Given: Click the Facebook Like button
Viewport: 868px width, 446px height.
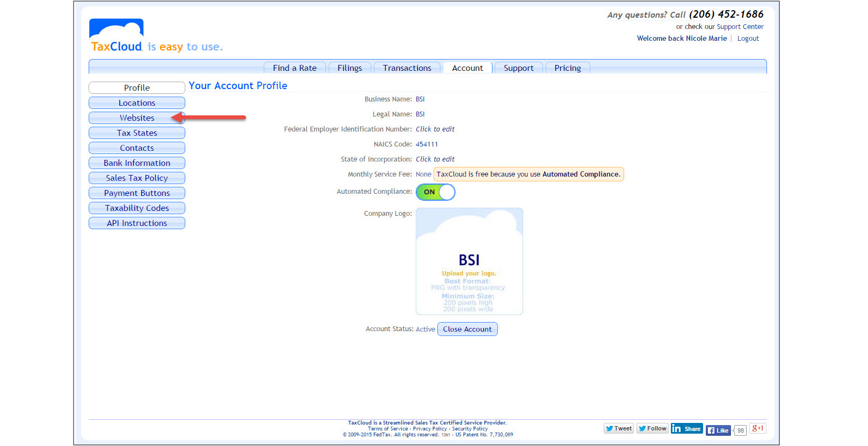Looking at the screenshot, I should pos(718,430).
